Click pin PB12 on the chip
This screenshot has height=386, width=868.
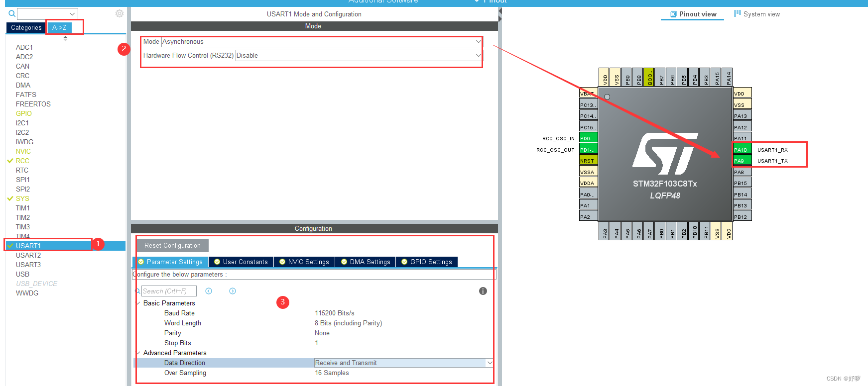[742, 216]
